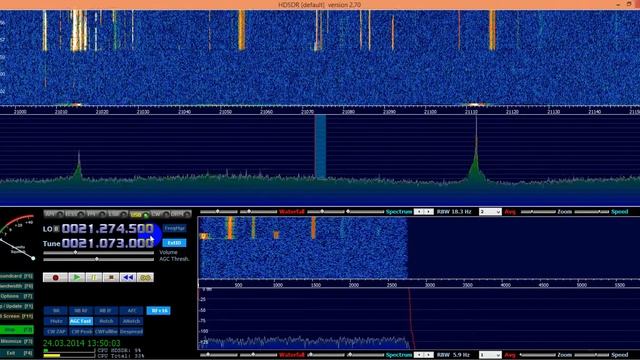This screenshot has height=360, width=640.
Task: Select DRM demodulation mode
Action: point(181,214)
